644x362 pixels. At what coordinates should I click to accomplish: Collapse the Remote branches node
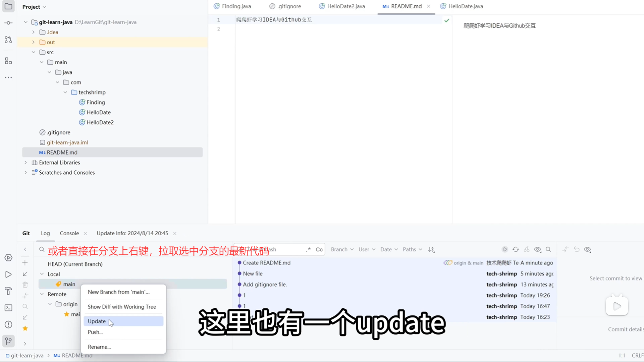point(42,294)
